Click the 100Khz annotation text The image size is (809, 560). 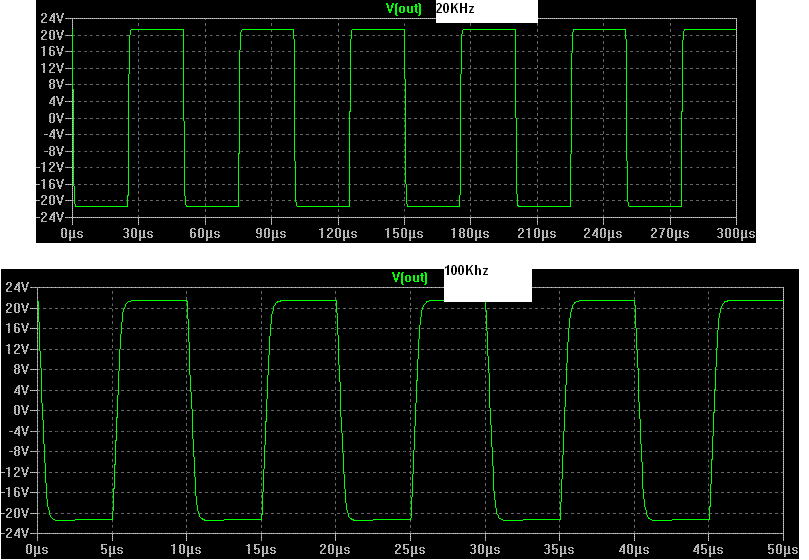(x=466, y=270)
